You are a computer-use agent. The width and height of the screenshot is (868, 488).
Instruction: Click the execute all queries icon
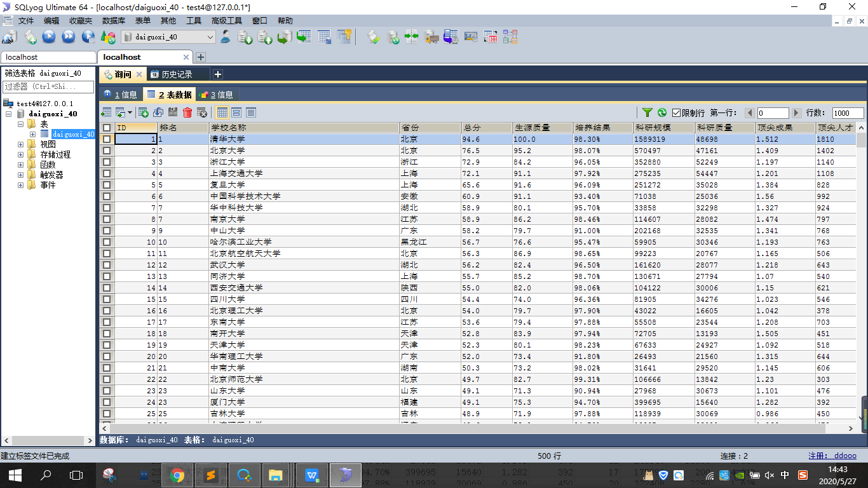coord(69,37)
